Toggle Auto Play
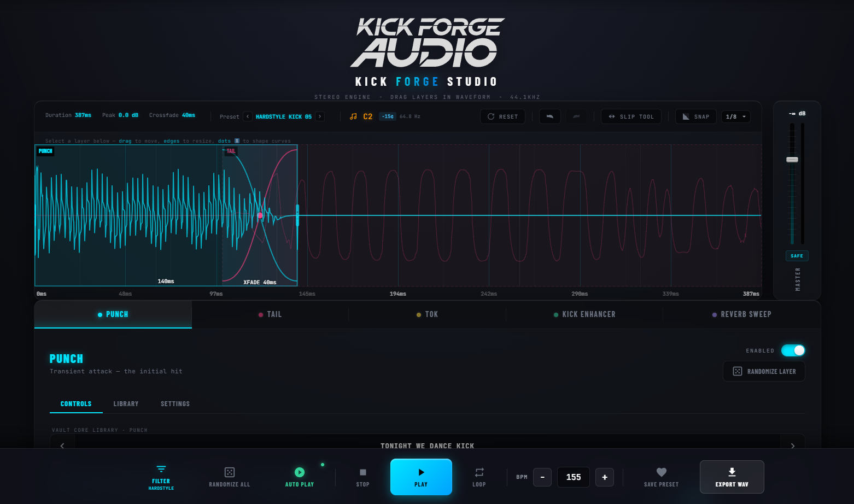This screenshot has width=854, height=504. click(300, 477)
